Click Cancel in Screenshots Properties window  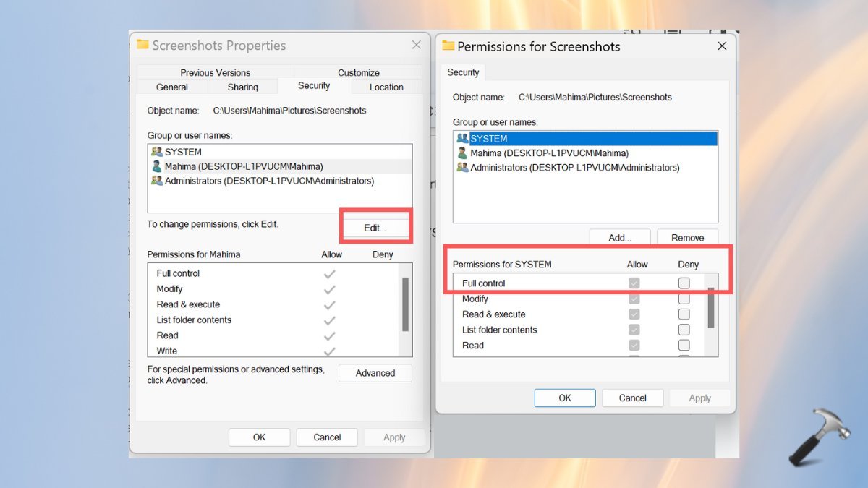coord(327,437)
